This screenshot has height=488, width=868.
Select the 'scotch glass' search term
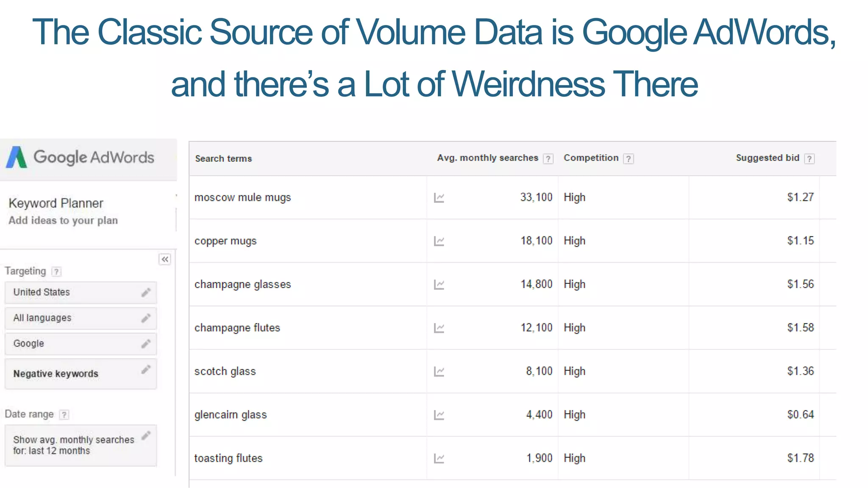point(225,372)
